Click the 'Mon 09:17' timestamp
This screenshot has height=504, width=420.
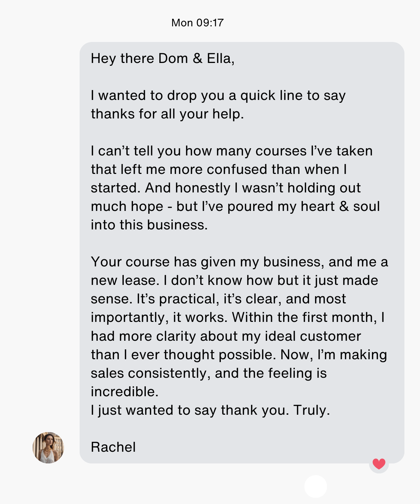(197, 23)
